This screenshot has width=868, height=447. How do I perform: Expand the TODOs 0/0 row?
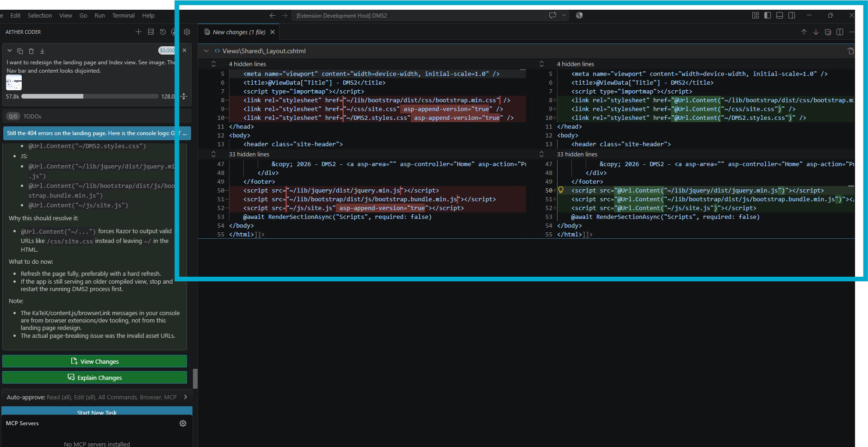[x=97, y=116]
